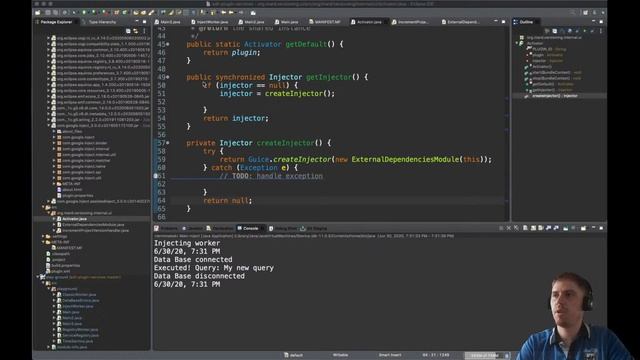Screen dimensions: 640x360
Task: Click the New wizard toolbar icon
Action: 38,13
